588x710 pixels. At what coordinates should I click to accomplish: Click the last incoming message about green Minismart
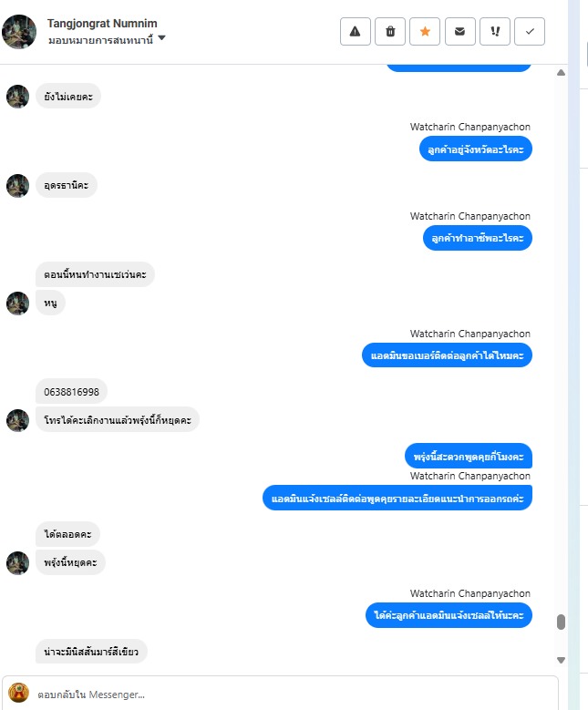pyautogui.click(x=91, y=652)
